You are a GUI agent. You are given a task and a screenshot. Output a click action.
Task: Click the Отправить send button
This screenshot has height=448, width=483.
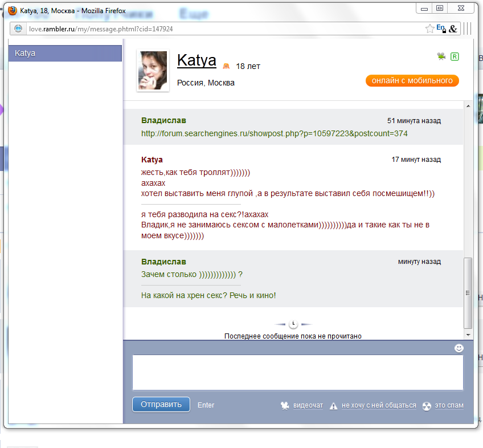click(161, 404)
